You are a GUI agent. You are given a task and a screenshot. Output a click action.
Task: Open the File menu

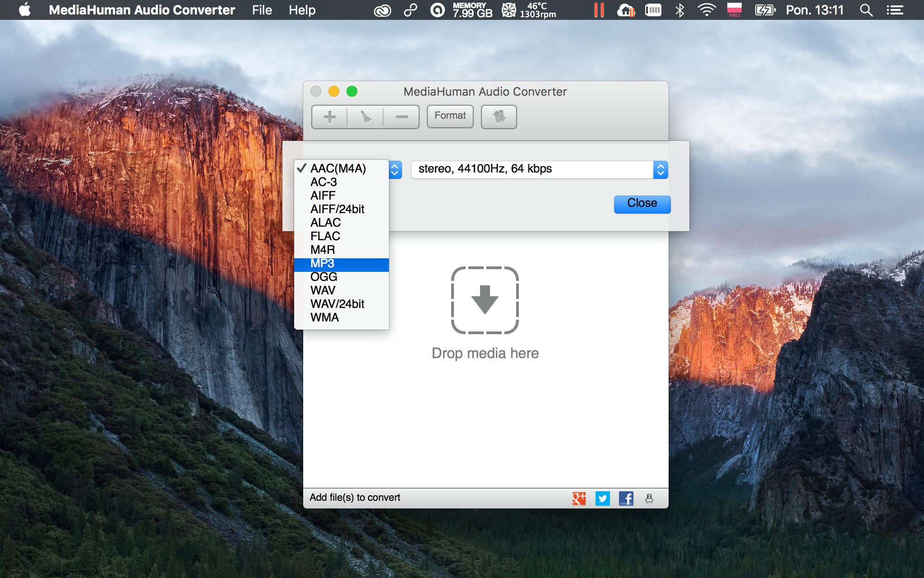click(262, 10)
